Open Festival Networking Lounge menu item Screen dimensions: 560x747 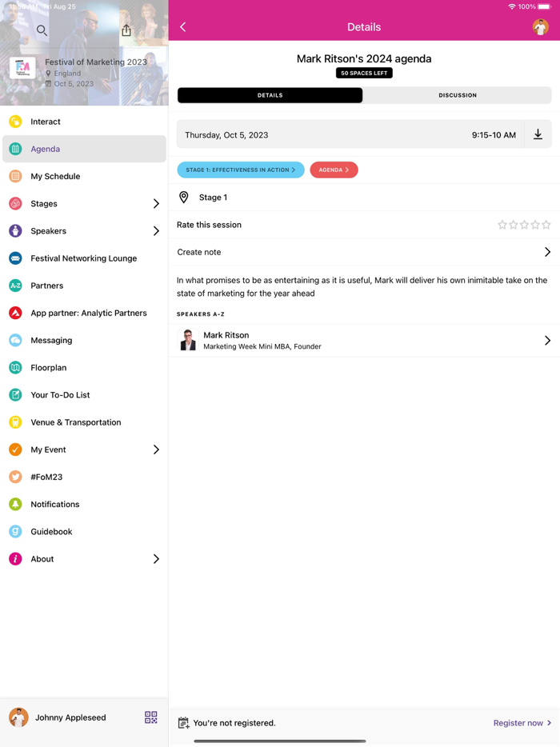coord(84,258)
